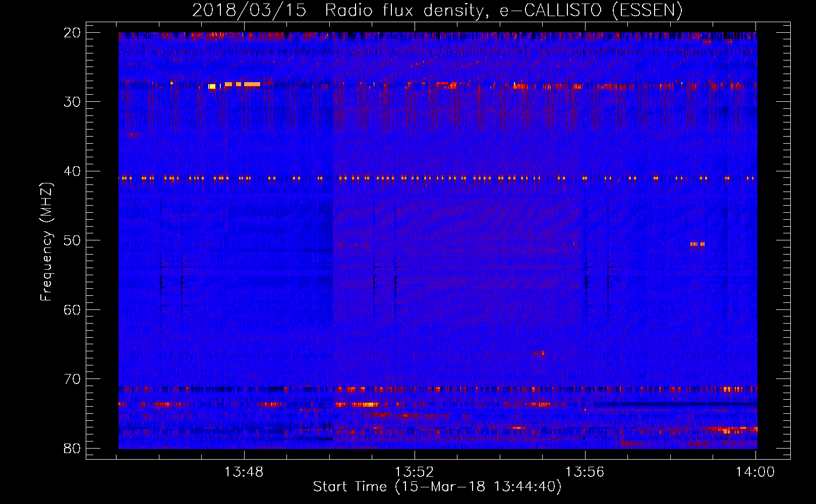Click the 50 frequency tick label
The height and width of the screenshot is (504, 816).
pos(72,240)
